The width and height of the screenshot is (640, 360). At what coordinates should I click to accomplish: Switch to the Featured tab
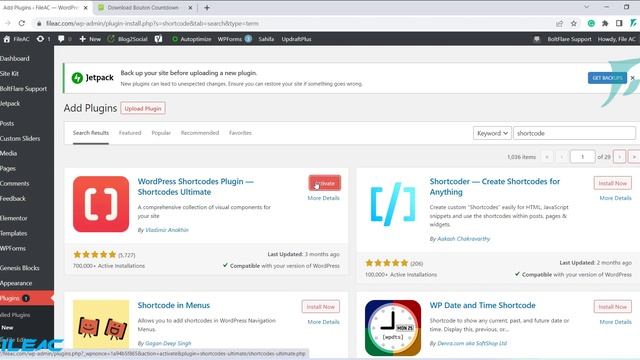pos(130,133)
